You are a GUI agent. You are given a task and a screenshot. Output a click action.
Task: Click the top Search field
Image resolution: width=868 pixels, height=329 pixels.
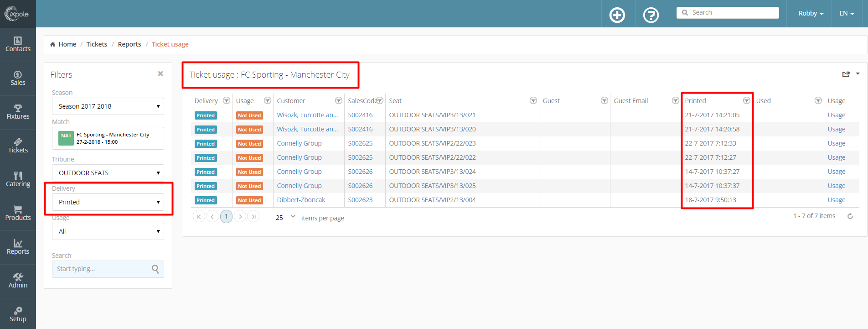coord(728,13)
